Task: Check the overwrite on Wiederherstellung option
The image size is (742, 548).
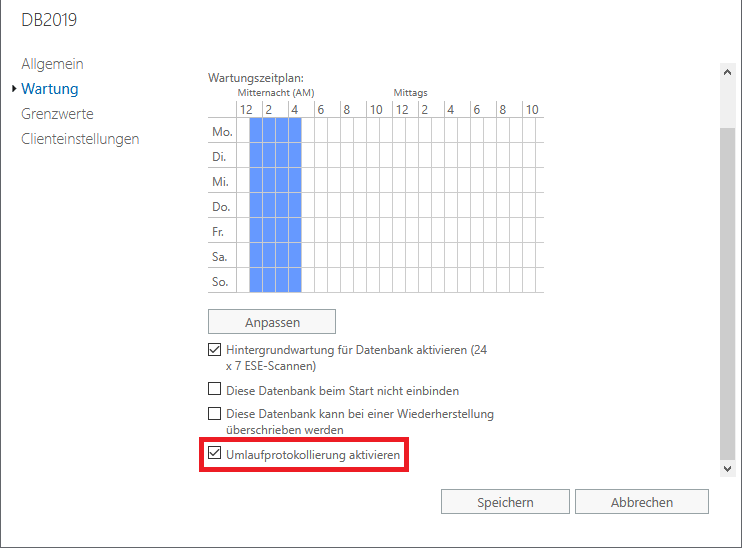Action: click(x=214, y=413)
